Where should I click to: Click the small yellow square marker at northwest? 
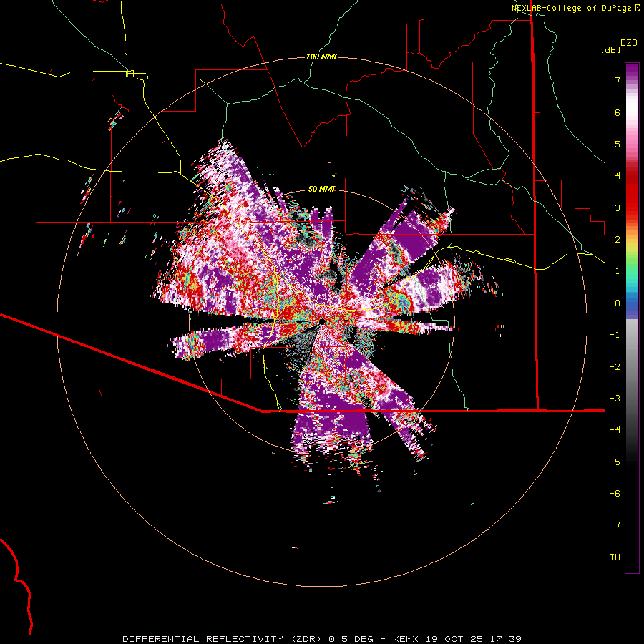click(x=130, y=74)
